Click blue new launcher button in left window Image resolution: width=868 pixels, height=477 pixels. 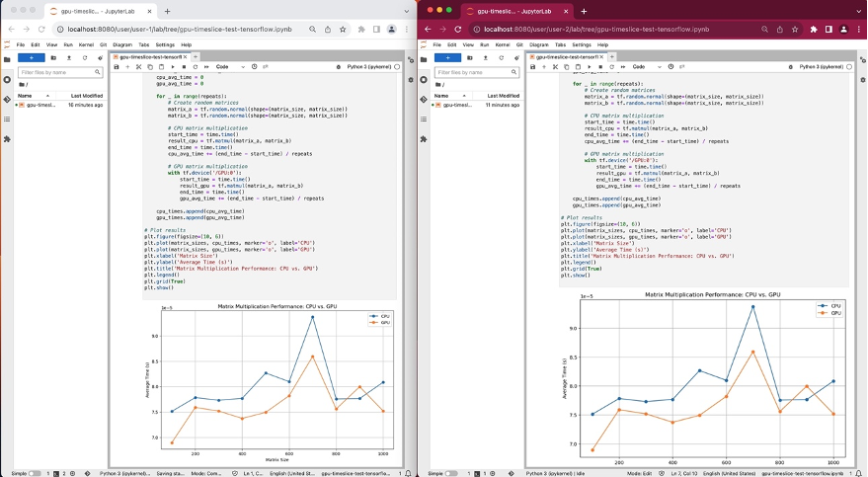click(32, 57)
